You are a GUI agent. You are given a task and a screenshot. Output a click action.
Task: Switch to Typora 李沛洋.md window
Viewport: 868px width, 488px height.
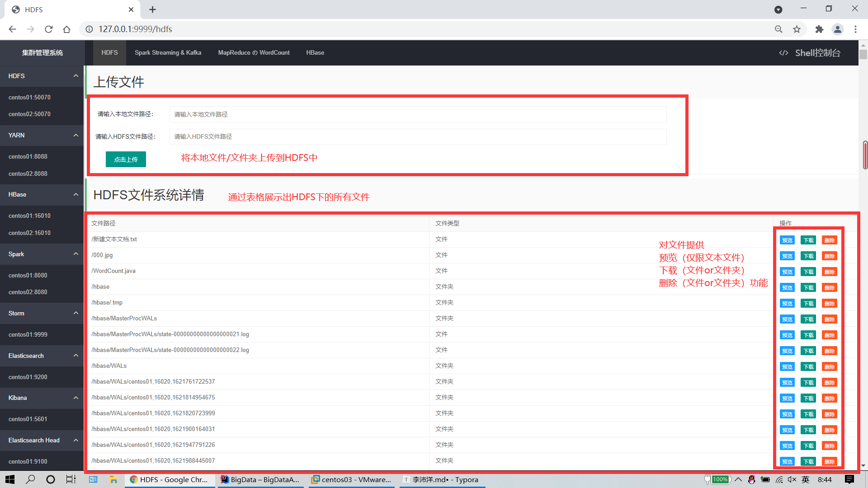[x=442, y=479]
